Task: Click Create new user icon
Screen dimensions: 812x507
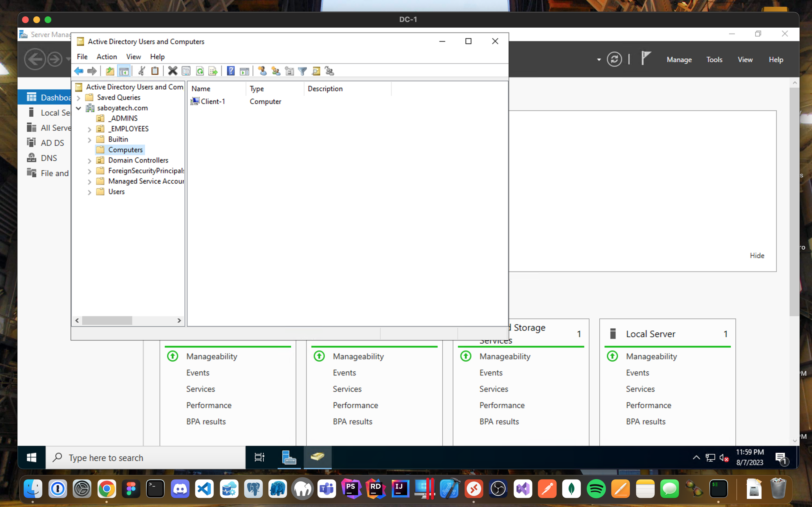Action: coord(262,71)
